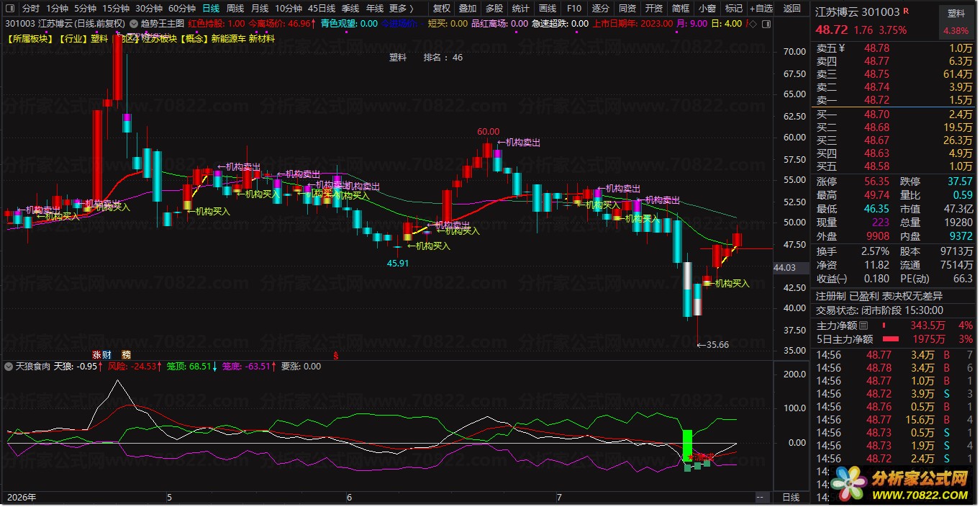Switch to 5分钟 period
This screenshot has height=507, width=980.
tap(85, 9)
